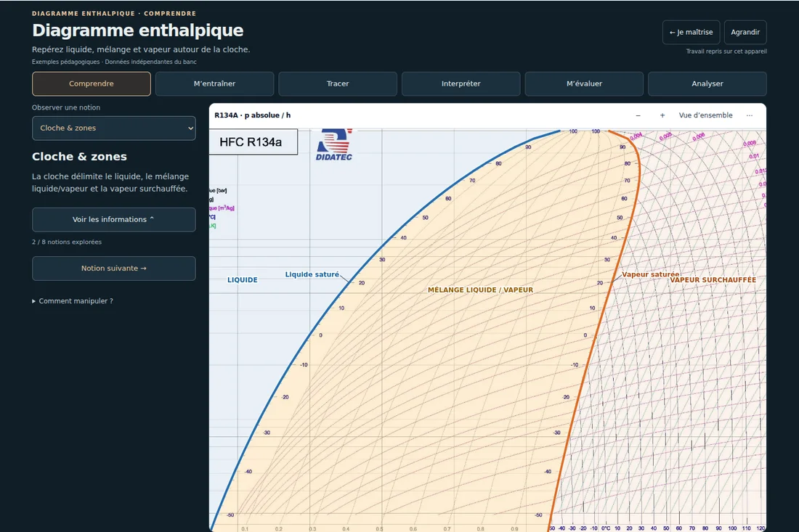Open the three-dots chart options menu
The height and width of the screenshot is (532, 799).
[750, 115]
